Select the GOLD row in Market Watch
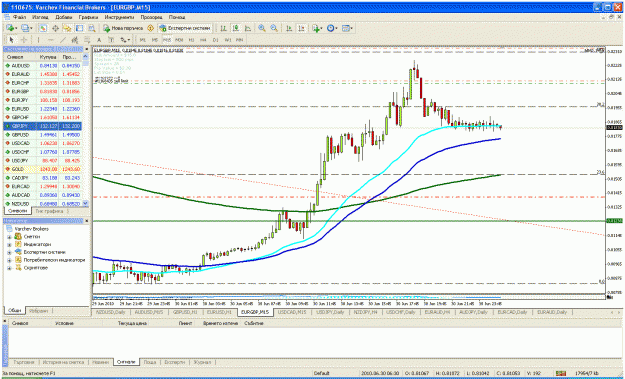 click(43, 169)
